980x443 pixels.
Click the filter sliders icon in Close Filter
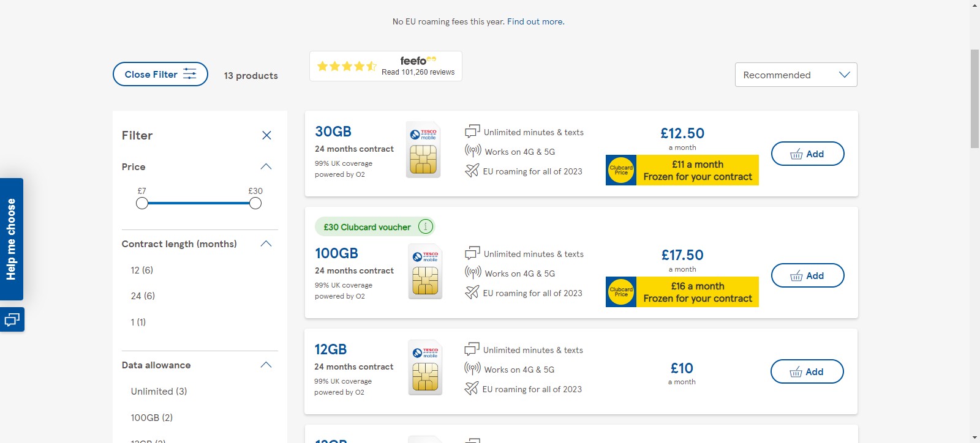[190, 74]
